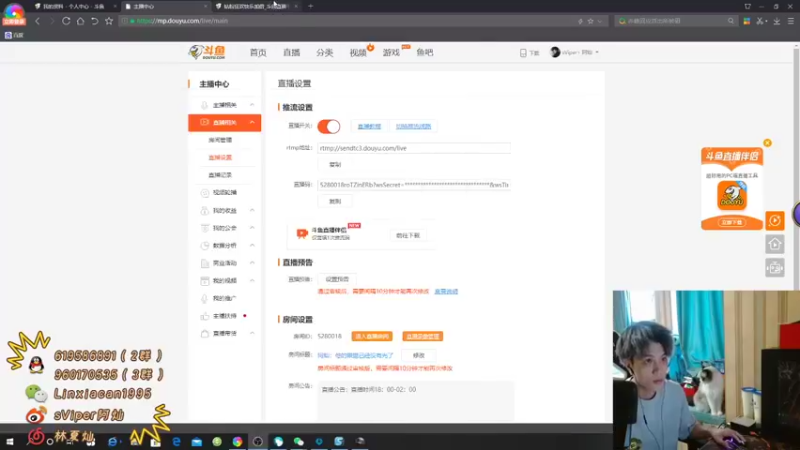Reload the page with browser refresh icon

click(x=66, y=21)
